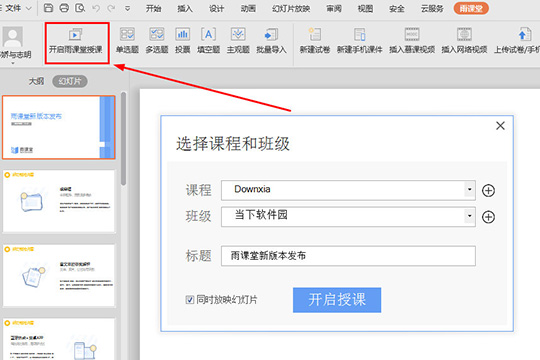Viewport: 540px width, 360px height.
Task: Toggle the 同时放映幻灯片 checkbox
Action: point(189,300)
